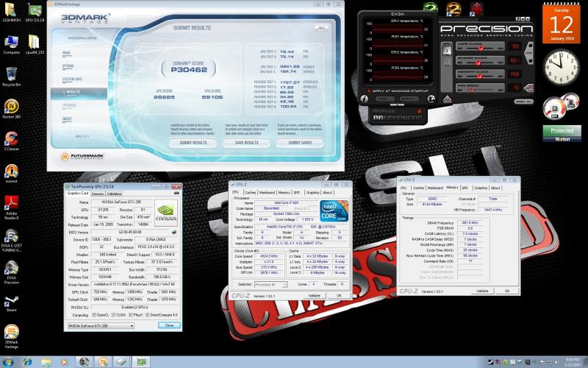Viewport: 588px width, 368px height.
Task: Launch CCleaner from the desktop
Action: (x=11, y=141)
